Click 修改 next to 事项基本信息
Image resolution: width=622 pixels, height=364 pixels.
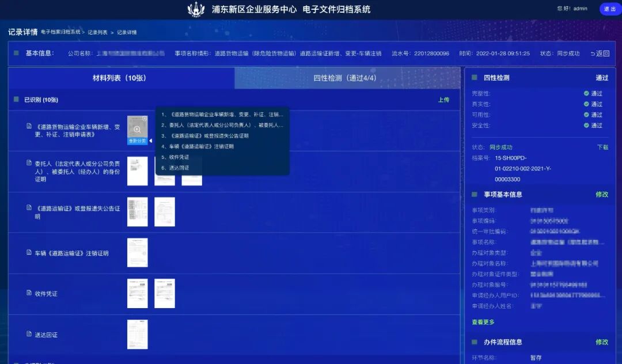[x=602, y=195]
